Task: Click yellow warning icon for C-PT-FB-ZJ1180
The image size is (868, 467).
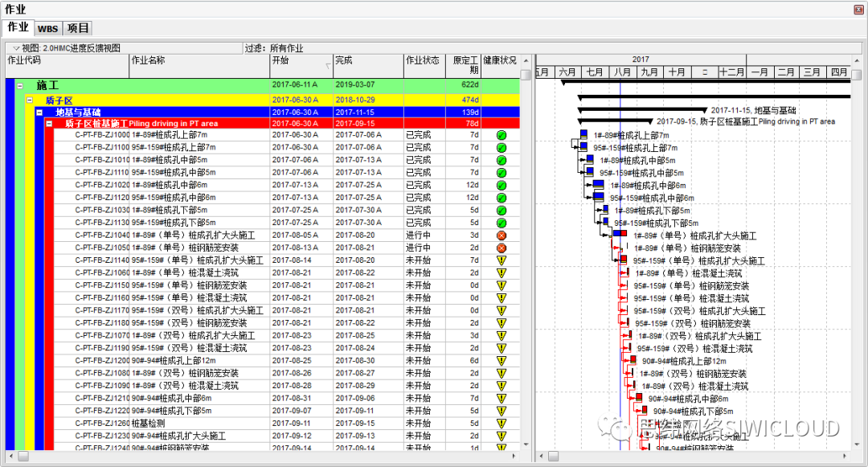Action: 502,323
